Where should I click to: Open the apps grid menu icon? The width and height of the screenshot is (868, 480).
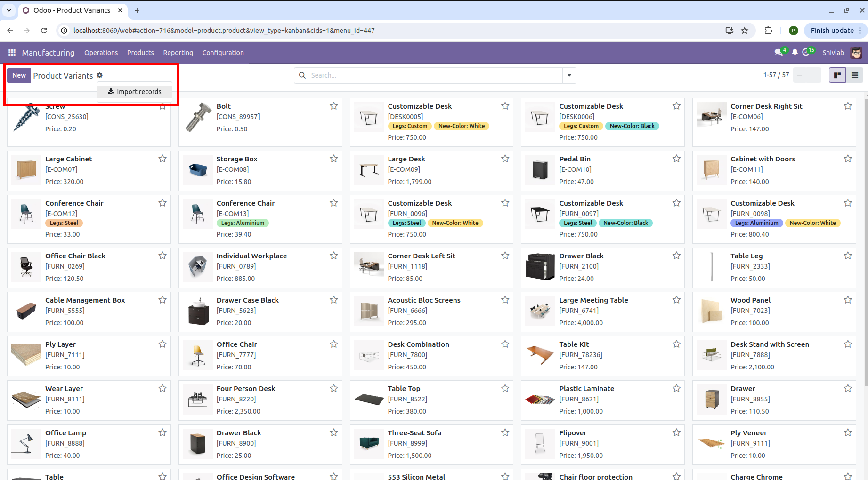[12, 52]
